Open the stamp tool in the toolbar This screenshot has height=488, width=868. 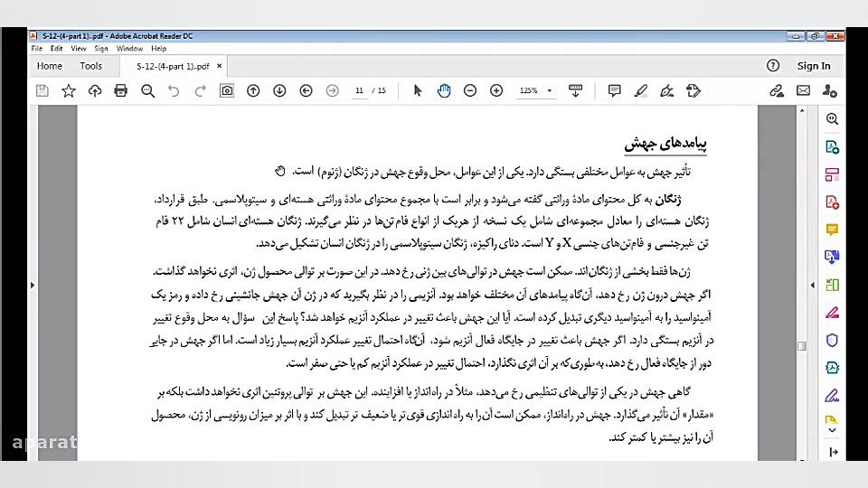pos(693,90)
